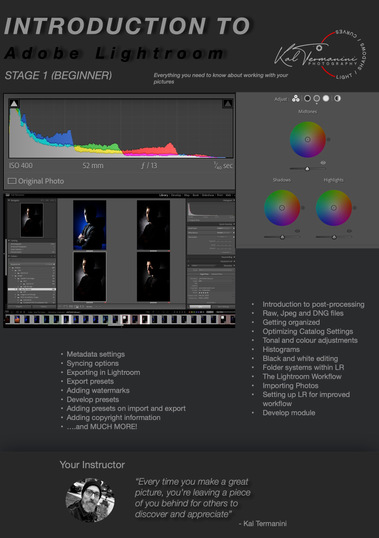Viewport: 379px width, 538px height.
Task: Click the hue handle beside Highlights wheel
Action: click(355, 208)
